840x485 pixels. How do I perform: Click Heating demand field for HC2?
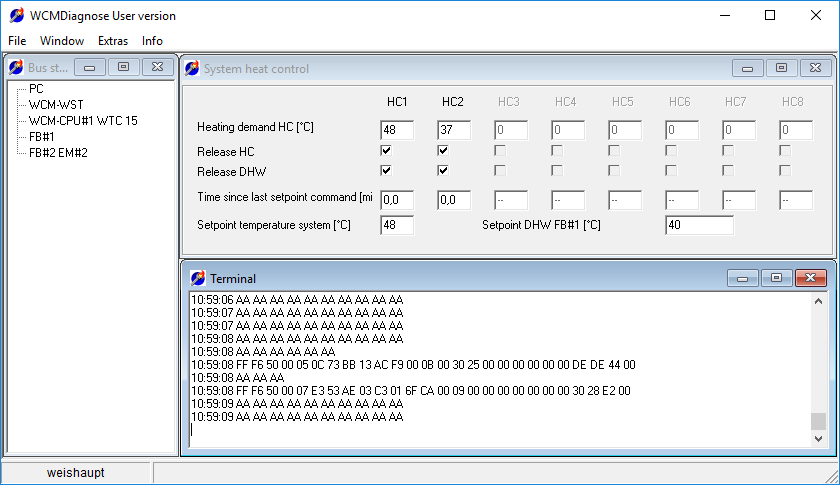454,130
